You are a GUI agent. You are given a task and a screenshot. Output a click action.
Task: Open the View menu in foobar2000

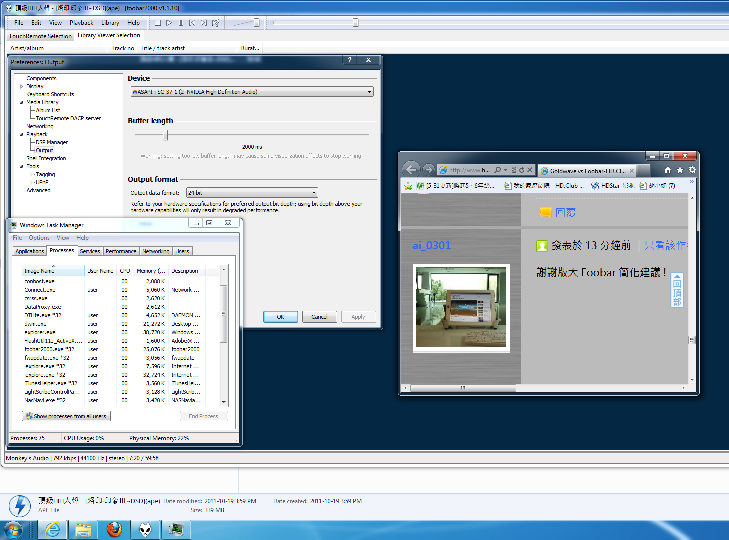55,22
